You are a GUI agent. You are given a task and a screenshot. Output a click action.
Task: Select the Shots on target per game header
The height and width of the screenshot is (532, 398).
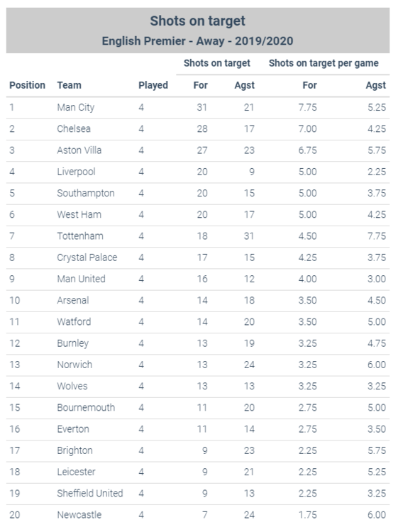[x=324, y=63]
